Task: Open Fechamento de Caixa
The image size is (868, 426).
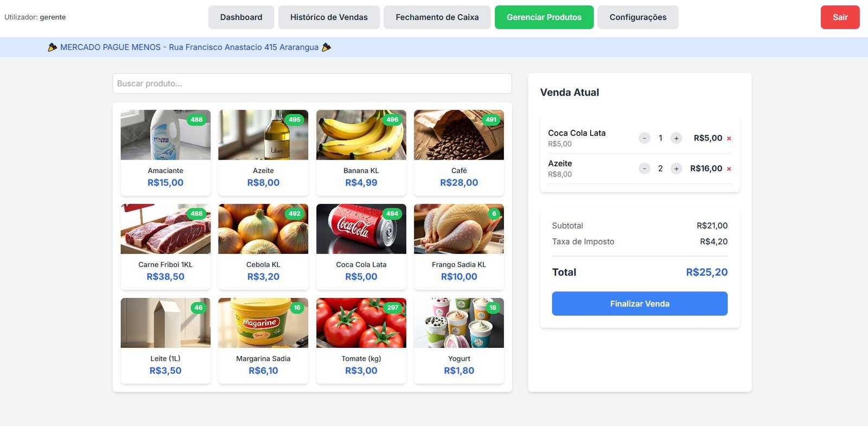Action: tap(437, 17)
